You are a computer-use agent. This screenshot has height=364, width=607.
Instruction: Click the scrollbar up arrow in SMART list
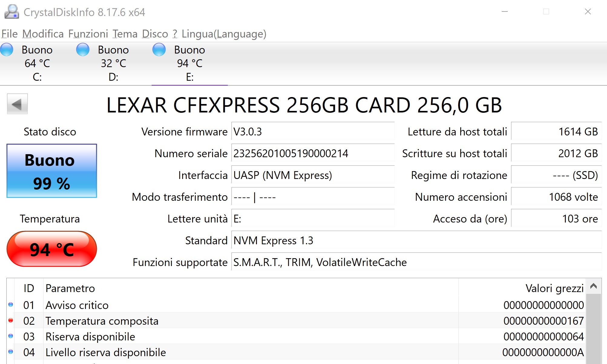(x=593, y=286)
